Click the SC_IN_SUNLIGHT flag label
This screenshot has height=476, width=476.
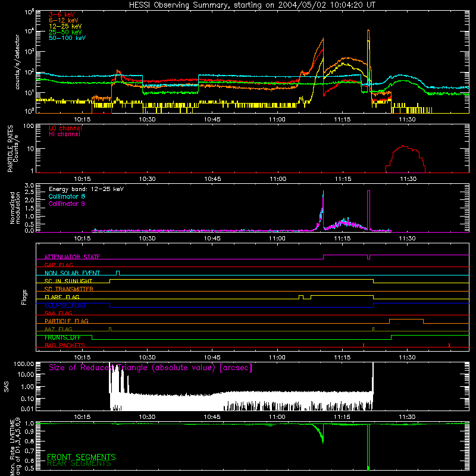tap(68, 281)
